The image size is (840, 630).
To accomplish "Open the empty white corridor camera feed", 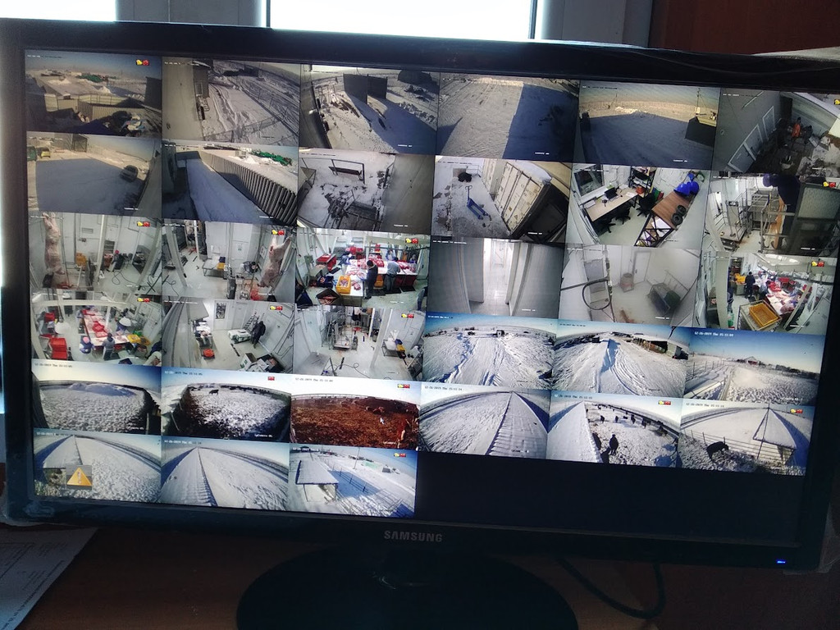I will pyautogui.click(x=494, y=278).
